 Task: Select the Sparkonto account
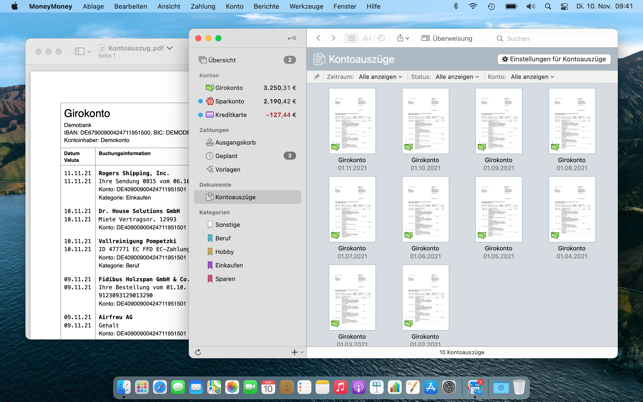[x=247, y=101]
